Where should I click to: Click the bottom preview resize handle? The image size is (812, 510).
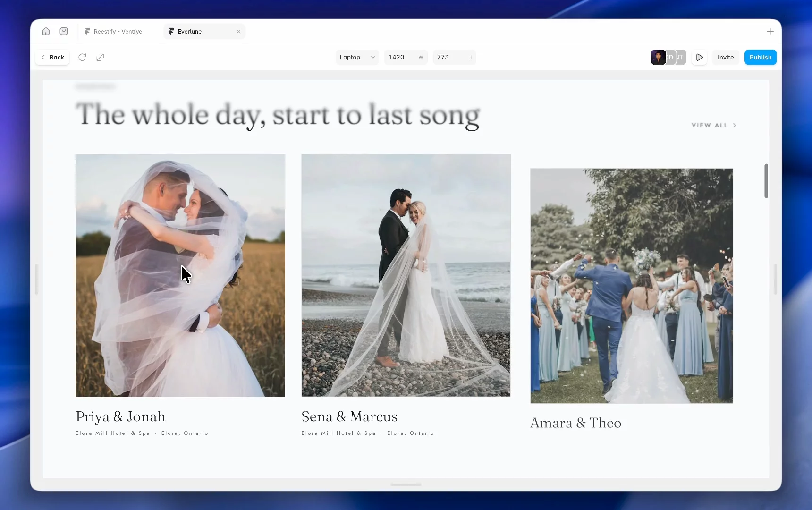406,484
